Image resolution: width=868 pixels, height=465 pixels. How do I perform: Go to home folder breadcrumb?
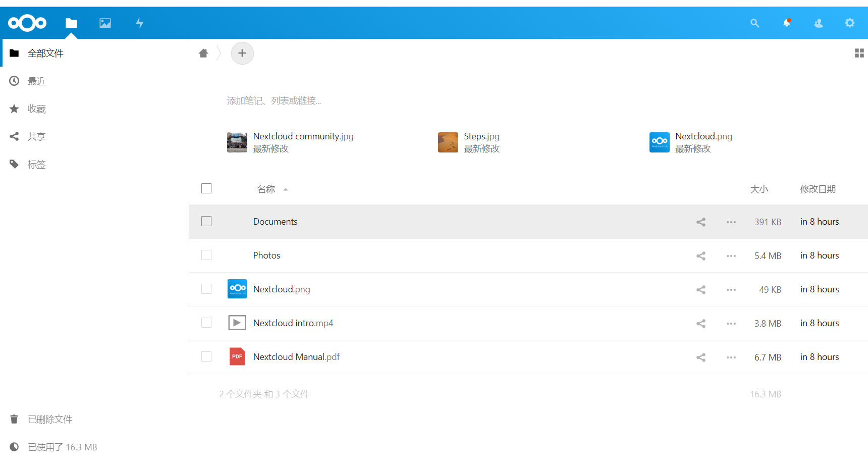203,53
